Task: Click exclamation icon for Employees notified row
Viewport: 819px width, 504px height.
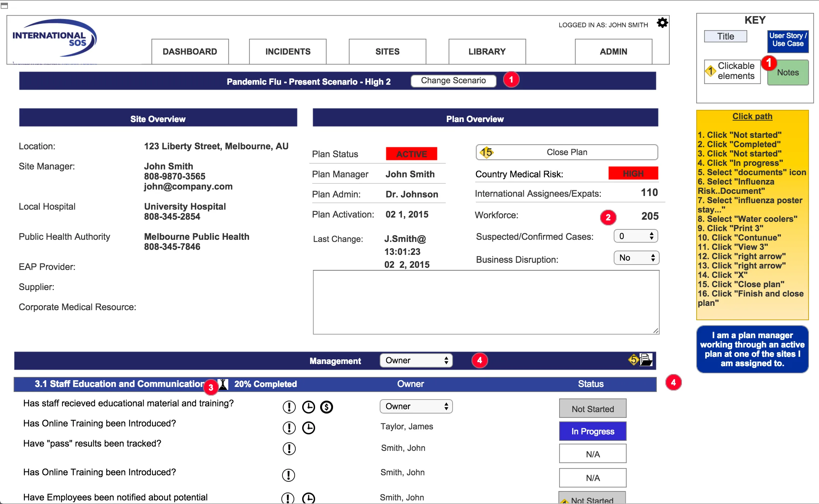Action: click(x=288, y=498)
